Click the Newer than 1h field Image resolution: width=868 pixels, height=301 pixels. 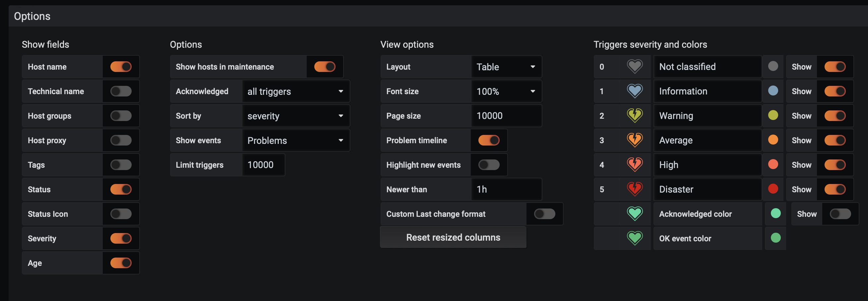pos(507,189)
